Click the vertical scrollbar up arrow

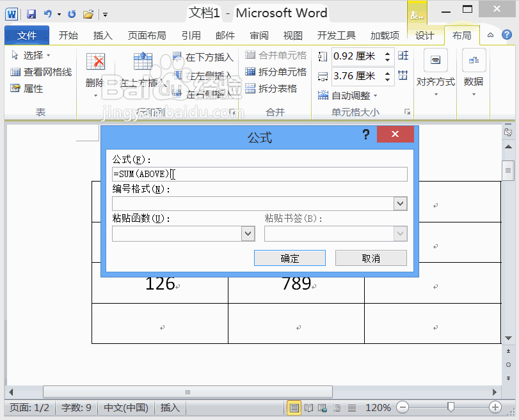(x=508, y=146)
